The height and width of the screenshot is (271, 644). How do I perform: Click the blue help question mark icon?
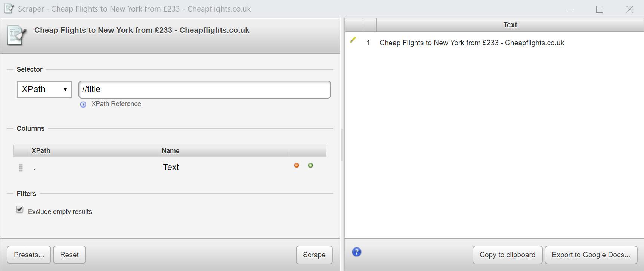357,252
